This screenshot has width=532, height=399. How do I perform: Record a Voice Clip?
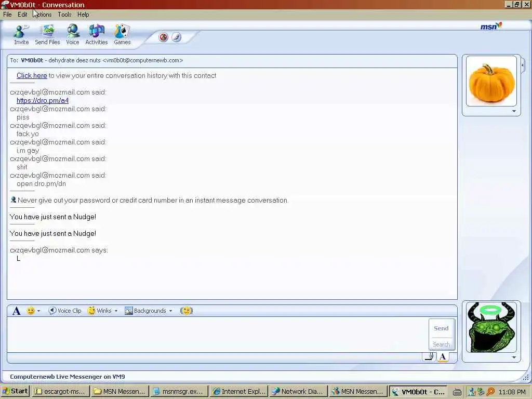(65, 311)
